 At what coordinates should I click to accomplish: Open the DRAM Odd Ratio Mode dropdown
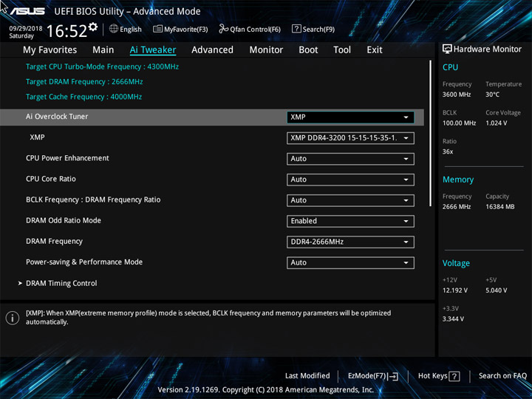pos(350,221)
